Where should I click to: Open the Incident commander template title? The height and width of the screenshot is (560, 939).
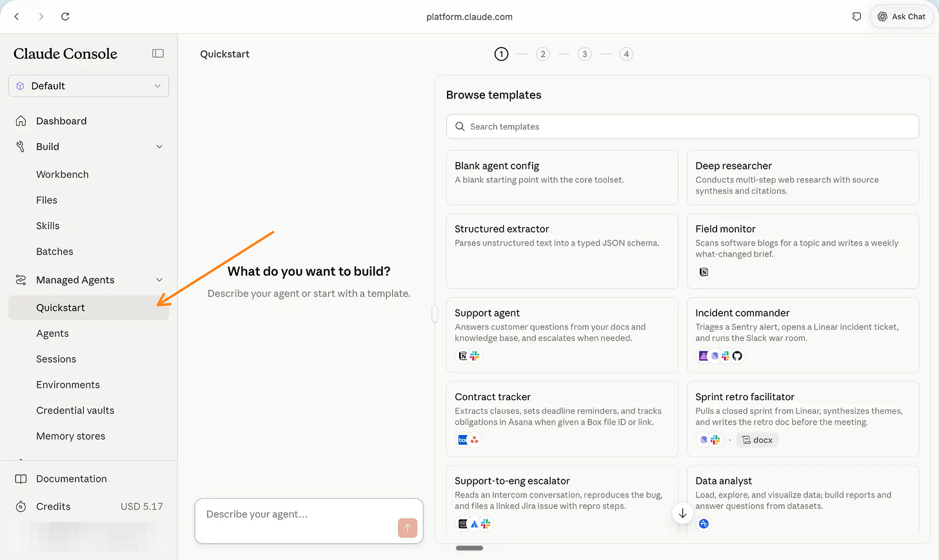tap(742, 313)
